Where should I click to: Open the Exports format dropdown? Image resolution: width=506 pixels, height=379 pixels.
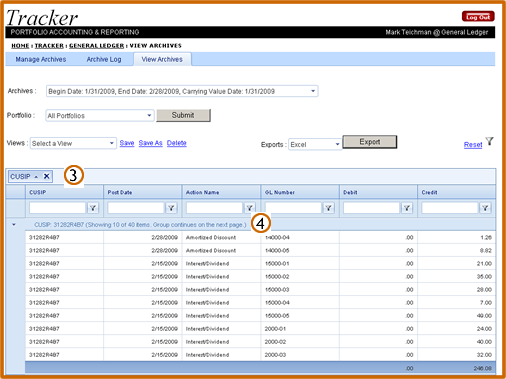(337, 144)
